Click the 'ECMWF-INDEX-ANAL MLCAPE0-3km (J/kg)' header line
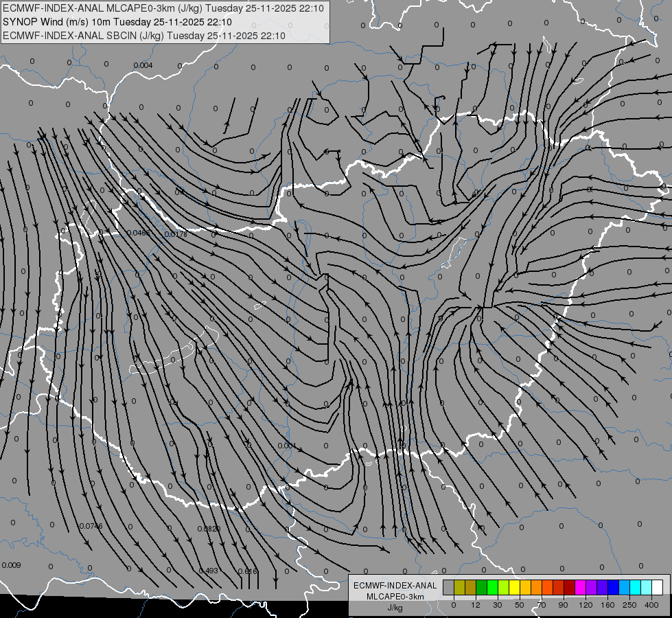 tap(163, 8)
